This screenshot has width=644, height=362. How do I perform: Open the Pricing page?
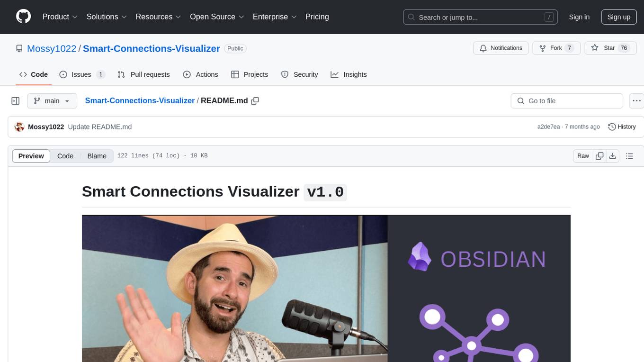click(x=317, y=17)
